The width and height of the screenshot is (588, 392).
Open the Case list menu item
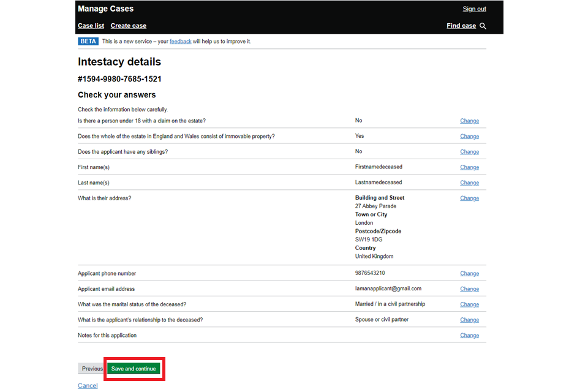[91, 26]
